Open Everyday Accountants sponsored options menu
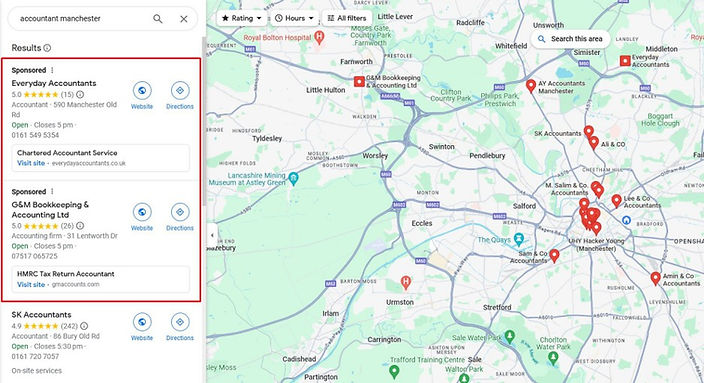This screenshot has height=383, width=704. (x=52, y=70)
